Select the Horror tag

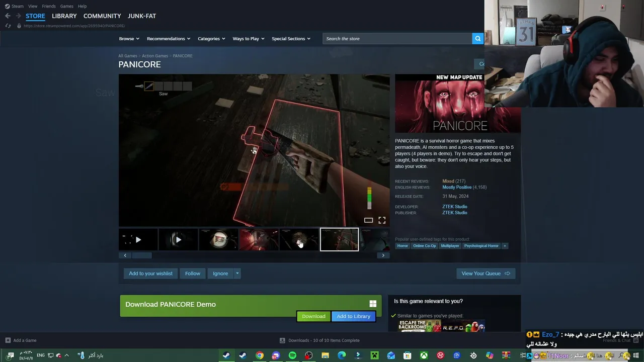403,246
